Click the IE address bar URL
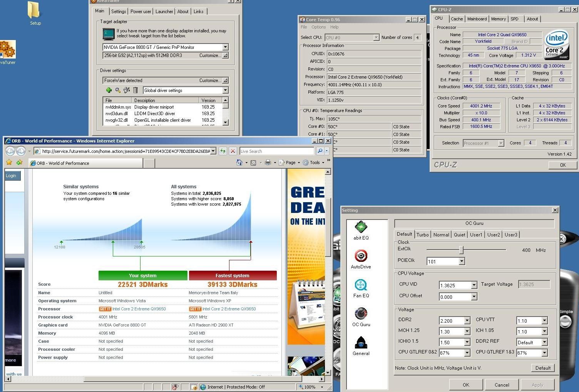Image resolution: width=579 pixels, height=392 pixels. pyautogui.click(x=126, y=151)
